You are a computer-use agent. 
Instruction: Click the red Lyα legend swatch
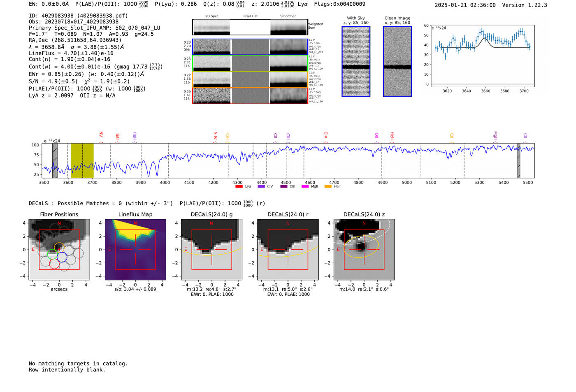pos(239,186)
